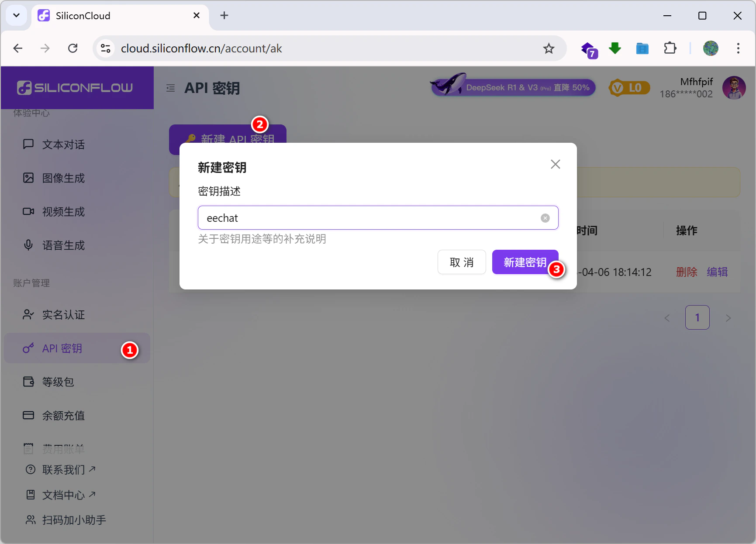756x544 pixels.
Task: Open 图像生成 in the sidebar
Action: tap(77, 178)
